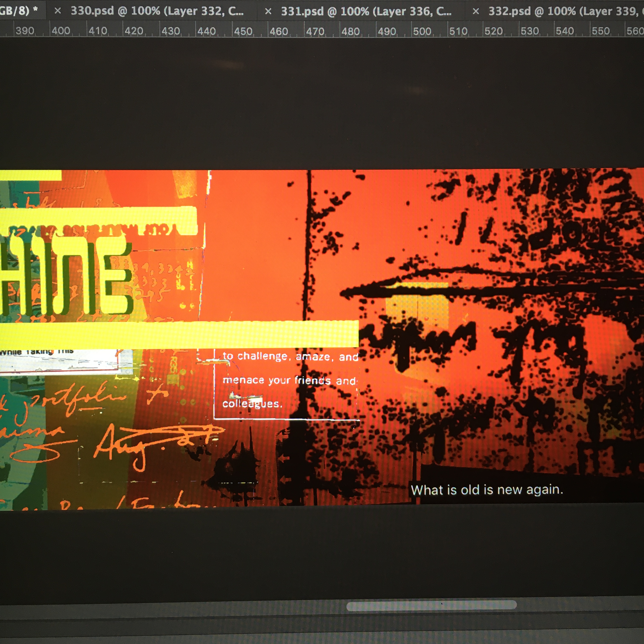
Task: Close the 330.psd tab with its X
Action: [58, 11]
